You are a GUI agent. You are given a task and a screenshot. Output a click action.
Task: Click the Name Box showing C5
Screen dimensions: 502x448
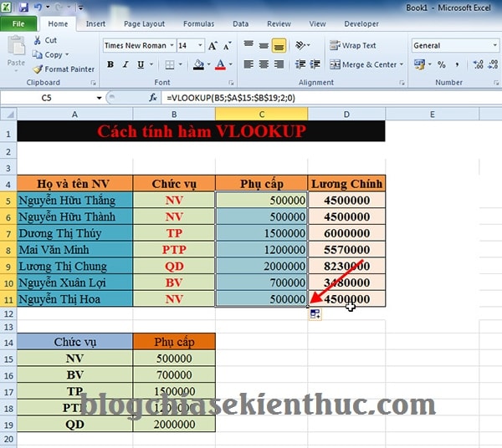(x=47, y=98)
